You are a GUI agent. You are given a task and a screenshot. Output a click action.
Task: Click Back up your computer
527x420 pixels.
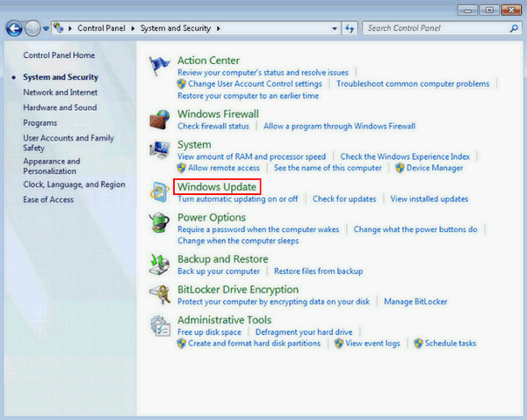pyautogui.click(x=219, y=271)
